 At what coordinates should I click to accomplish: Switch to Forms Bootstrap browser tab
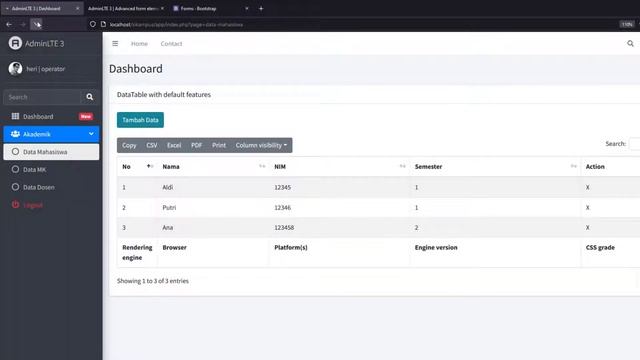(x=210, y=8)
